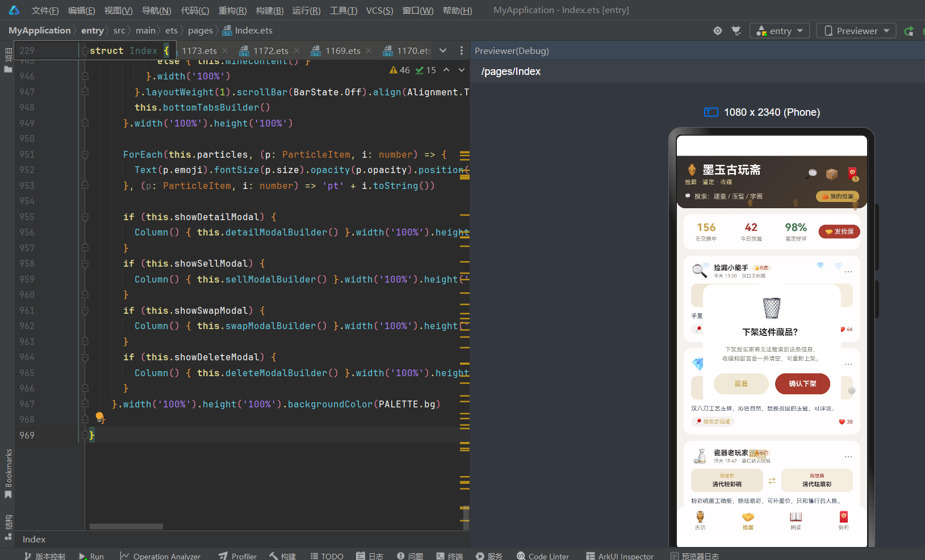Open editor tab options menu
The height and width of the screenshot is (560, 925).
461,50
